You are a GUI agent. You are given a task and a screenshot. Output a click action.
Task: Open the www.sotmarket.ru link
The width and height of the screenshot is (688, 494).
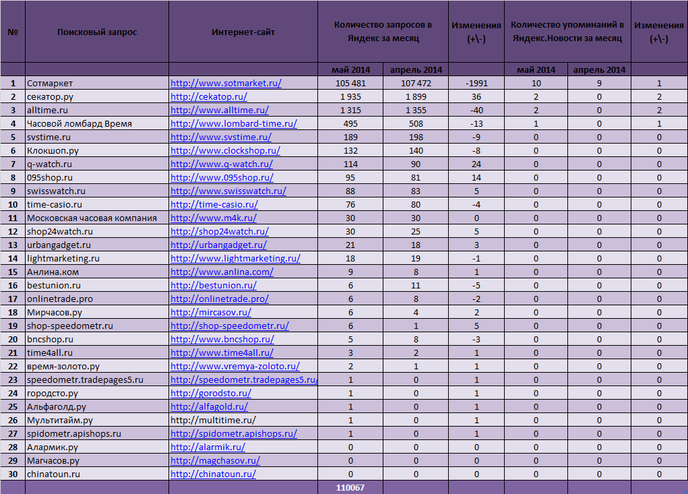coord(226,83)
